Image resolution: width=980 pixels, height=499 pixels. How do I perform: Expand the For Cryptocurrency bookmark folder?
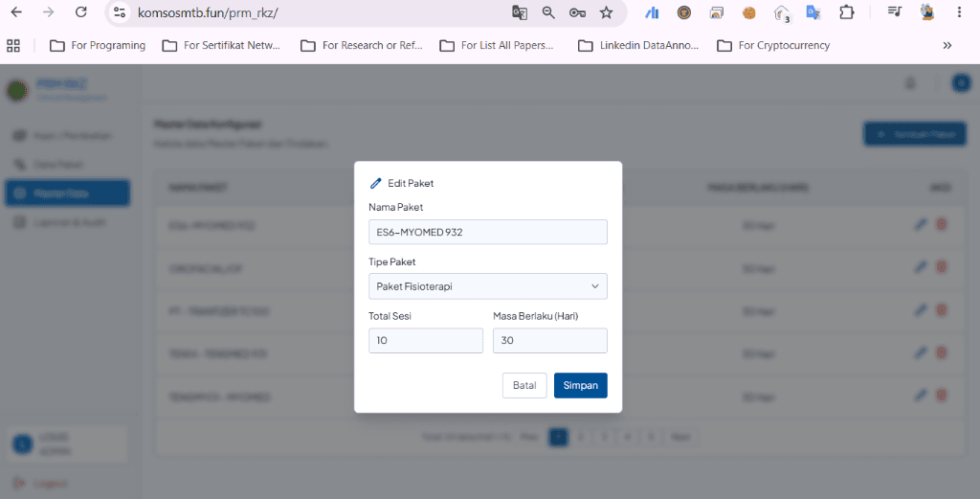773,45
